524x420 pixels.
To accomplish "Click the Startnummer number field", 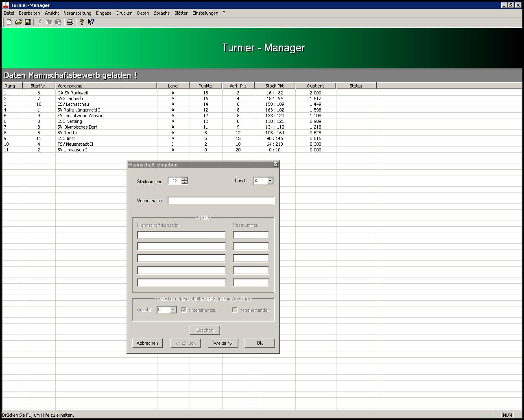I will (x=175, y=181).
